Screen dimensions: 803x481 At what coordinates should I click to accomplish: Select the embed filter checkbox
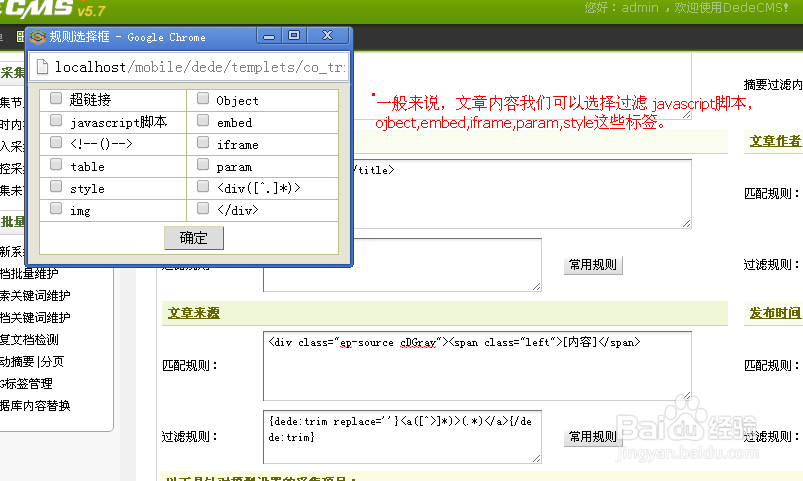(x=203, y=121)
